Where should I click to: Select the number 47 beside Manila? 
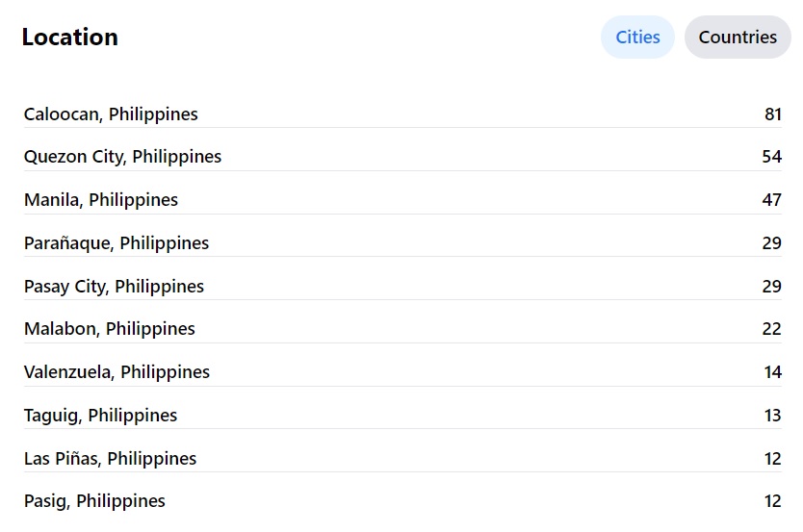pyautogui.click(x=771, y=200)
